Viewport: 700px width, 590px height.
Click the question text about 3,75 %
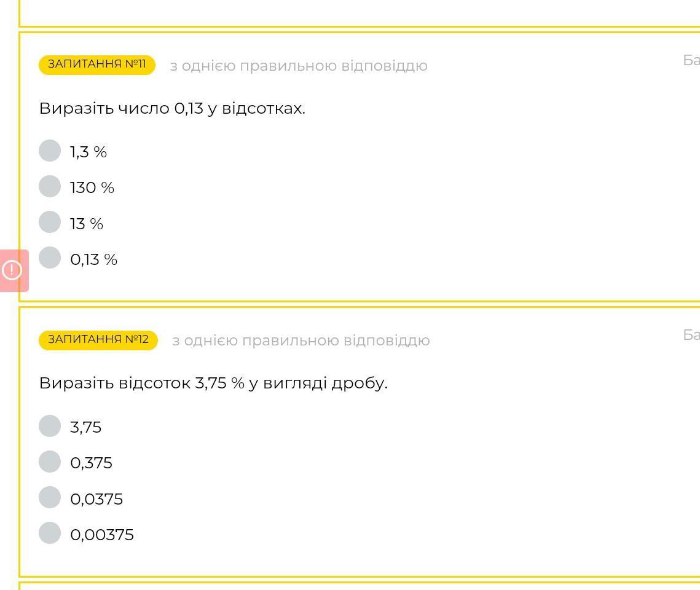213,383
